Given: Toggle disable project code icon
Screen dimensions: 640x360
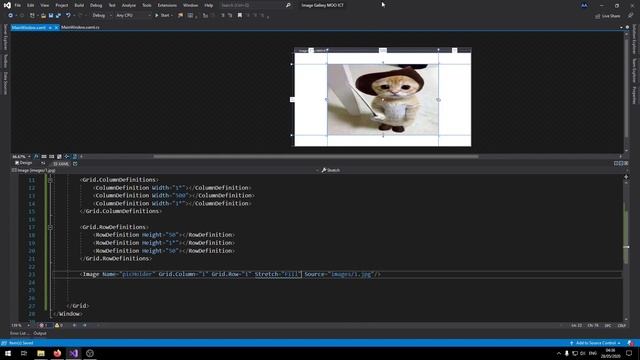Looking at the screenshot, I should tap(75, 156).
